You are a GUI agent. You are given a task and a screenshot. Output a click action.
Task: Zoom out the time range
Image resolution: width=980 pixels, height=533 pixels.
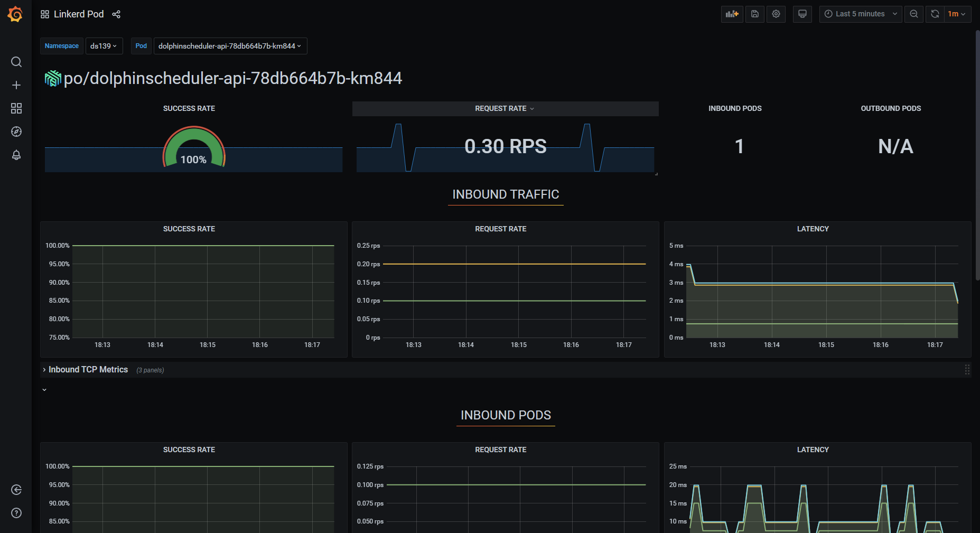point(914,14)
